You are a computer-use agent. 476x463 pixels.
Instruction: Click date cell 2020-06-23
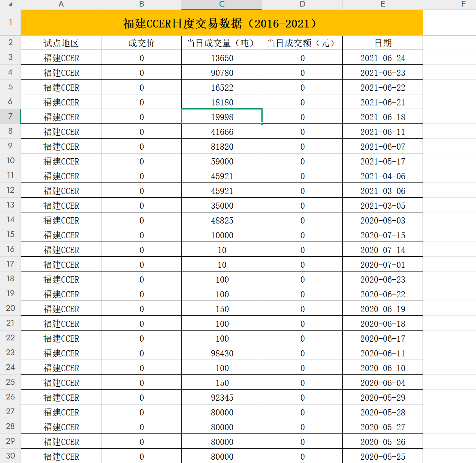coord(382,279)
